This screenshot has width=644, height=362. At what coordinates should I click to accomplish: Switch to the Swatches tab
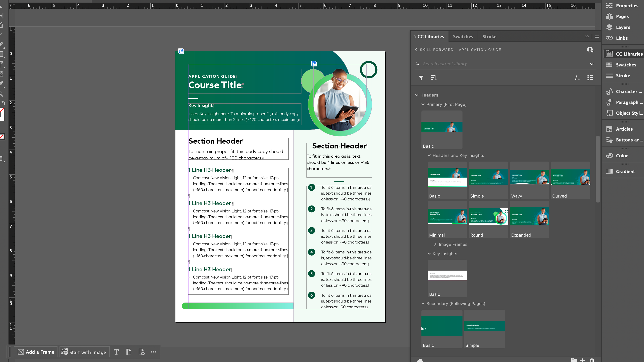pyautogui.click(x=463, y=37)
